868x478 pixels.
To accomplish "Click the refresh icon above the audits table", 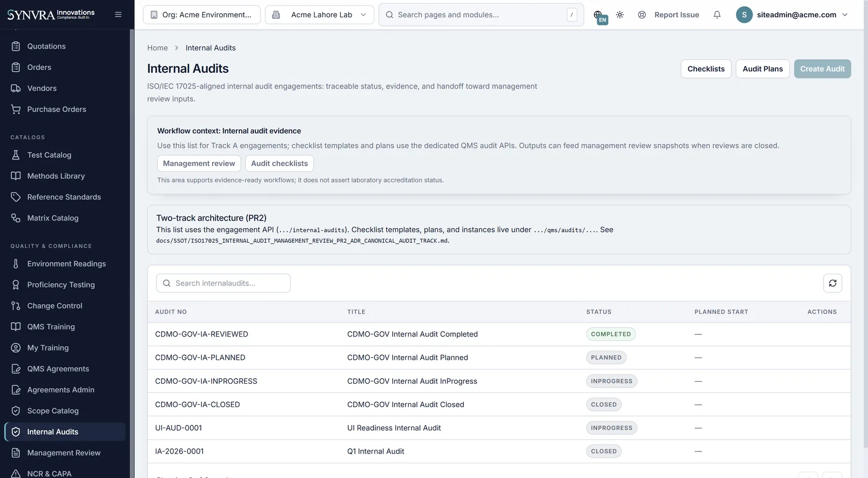I will [x=833, y=283].
